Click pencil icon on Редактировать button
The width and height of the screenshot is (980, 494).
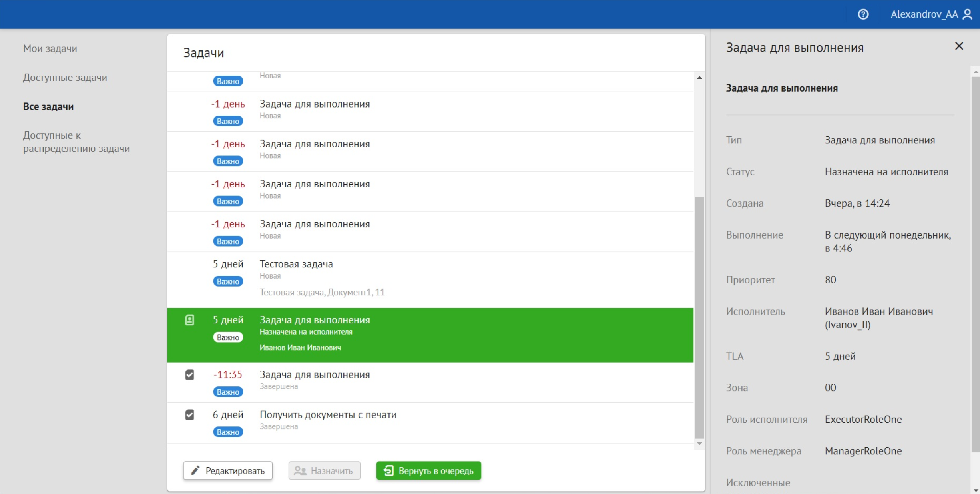coord(195,470)
